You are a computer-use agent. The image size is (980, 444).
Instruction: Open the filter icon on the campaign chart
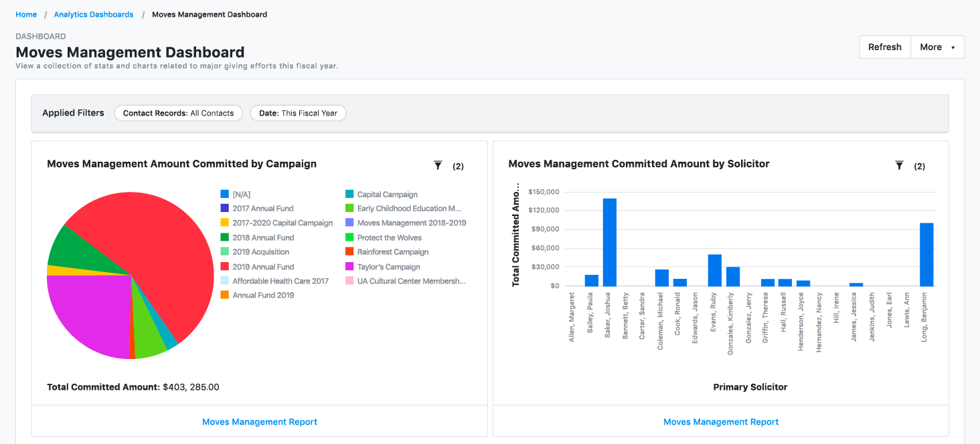point(438,165)
